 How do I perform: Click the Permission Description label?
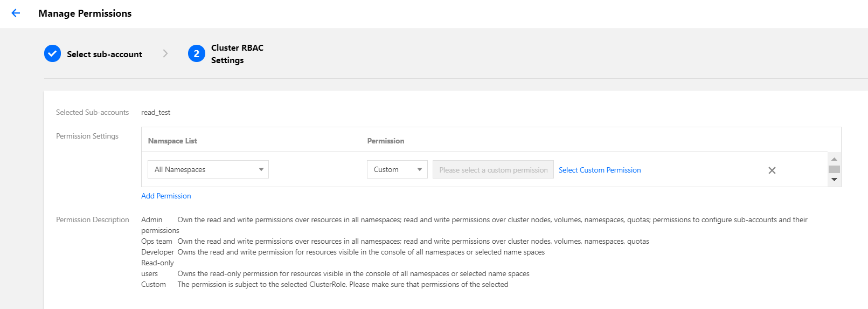pos(93,219)
